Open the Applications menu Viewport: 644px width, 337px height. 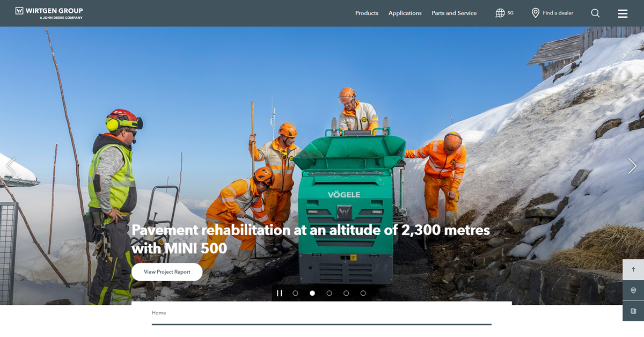[405, 13]
